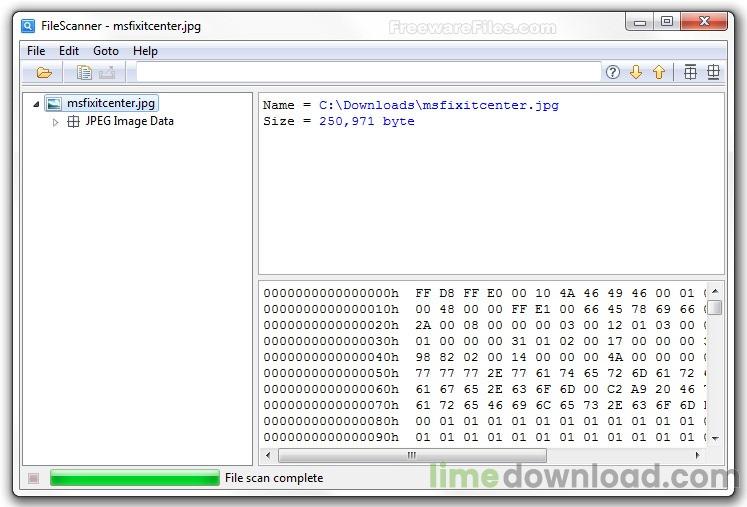Open the Help menu
747x507 pixels.
pyautogui.click(x=145, y=51)
